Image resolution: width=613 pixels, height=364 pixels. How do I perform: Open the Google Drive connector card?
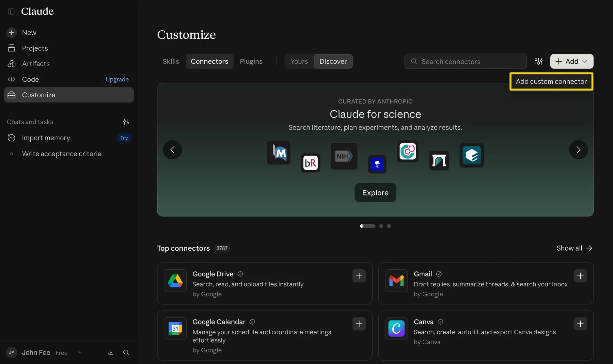coord(265,284)
